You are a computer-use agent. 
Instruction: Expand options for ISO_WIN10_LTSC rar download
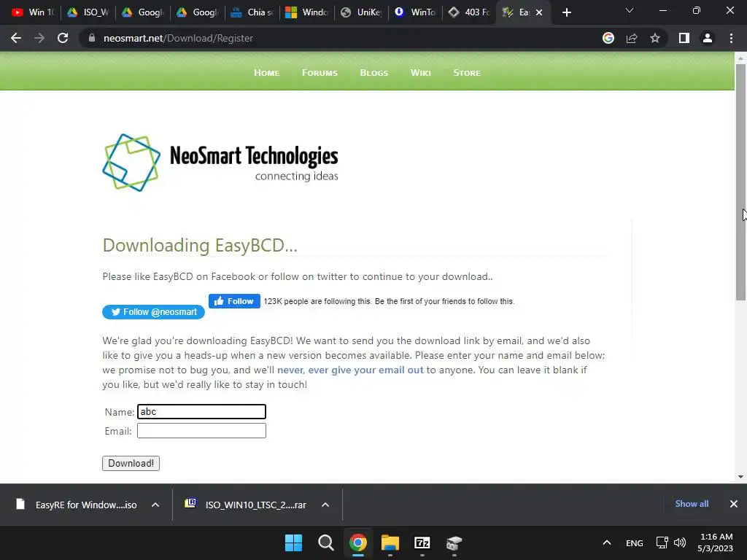325,505
